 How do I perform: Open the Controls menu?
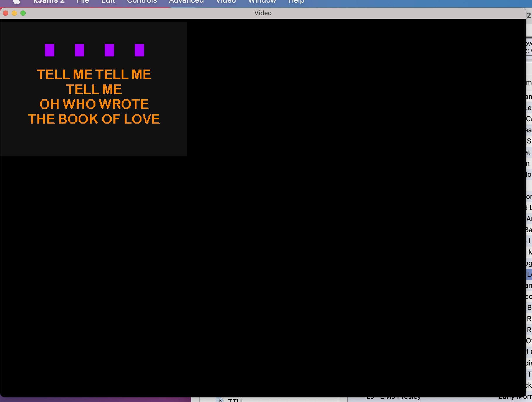click(142, 1)
